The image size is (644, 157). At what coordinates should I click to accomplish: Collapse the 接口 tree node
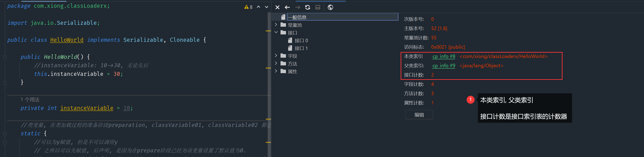[x=276, y=33]
